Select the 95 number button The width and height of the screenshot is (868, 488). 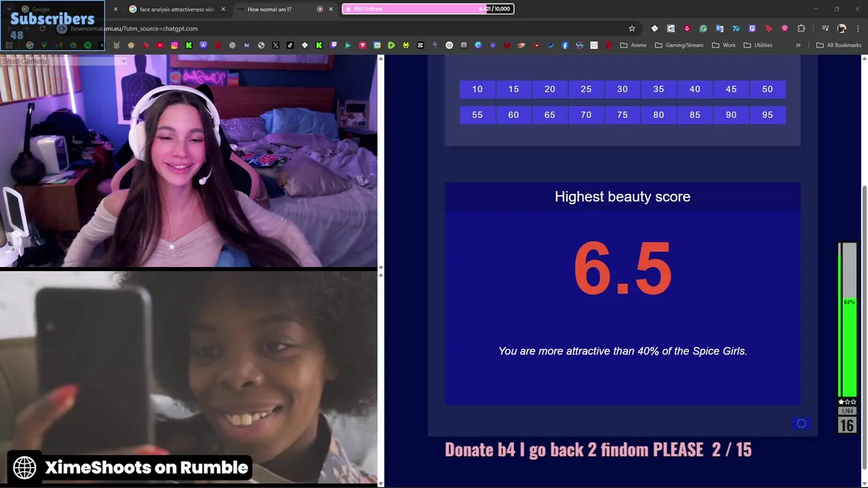pyautogui.click(x=767, y=115)
